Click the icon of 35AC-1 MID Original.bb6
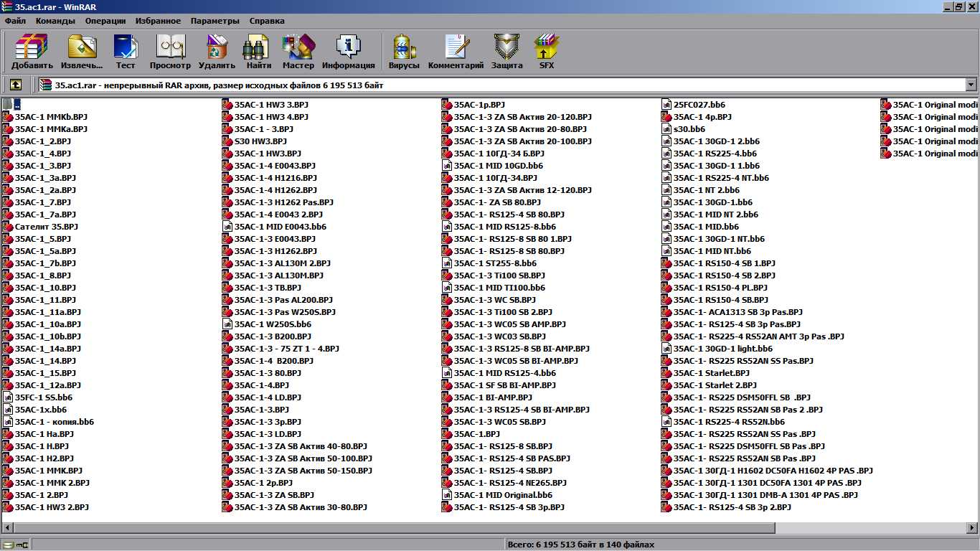Screen dimensions: 980x551 click(447, 494)
